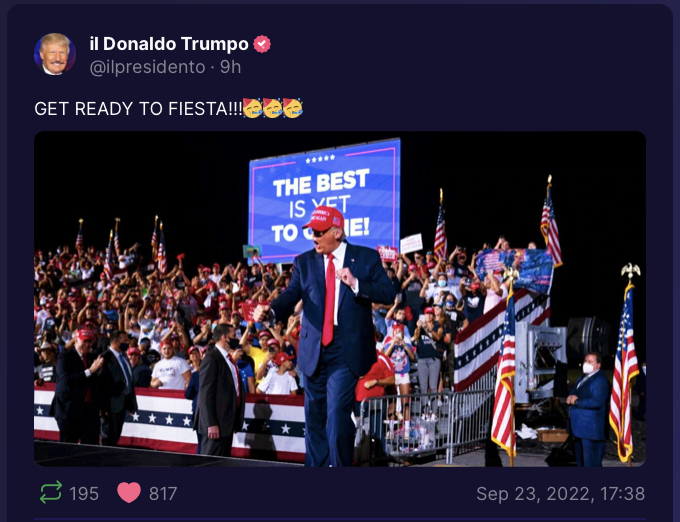Open the @ilpresidento handle link
The width and height of the screenshot is (680, 522).
click(x=147, y=67)
